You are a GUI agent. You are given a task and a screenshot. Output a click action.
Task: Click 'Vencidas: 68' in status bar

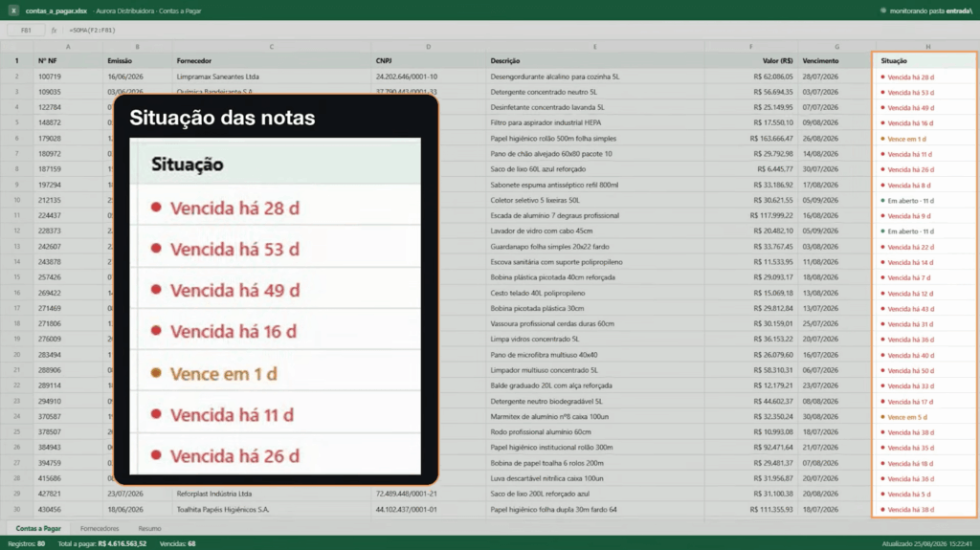click(x=177, y=543)
